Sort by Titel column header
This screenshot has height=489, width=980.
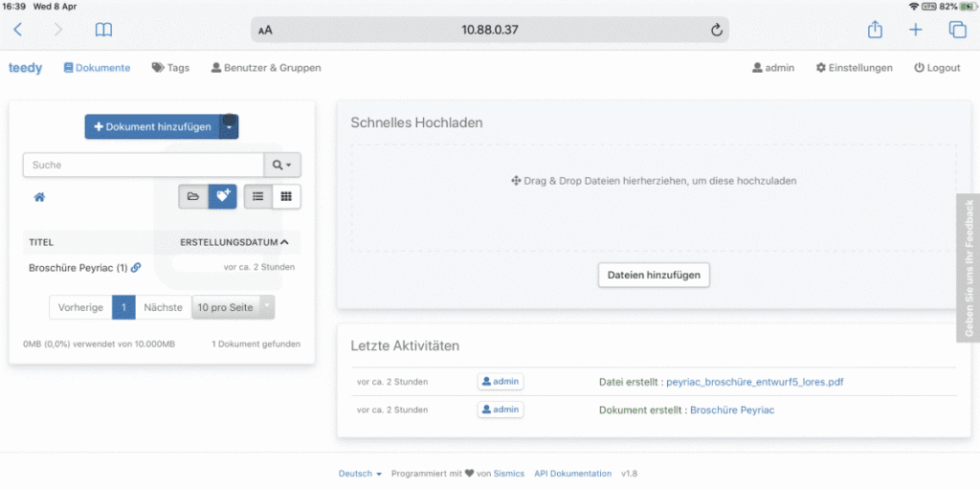click(41, 242)
